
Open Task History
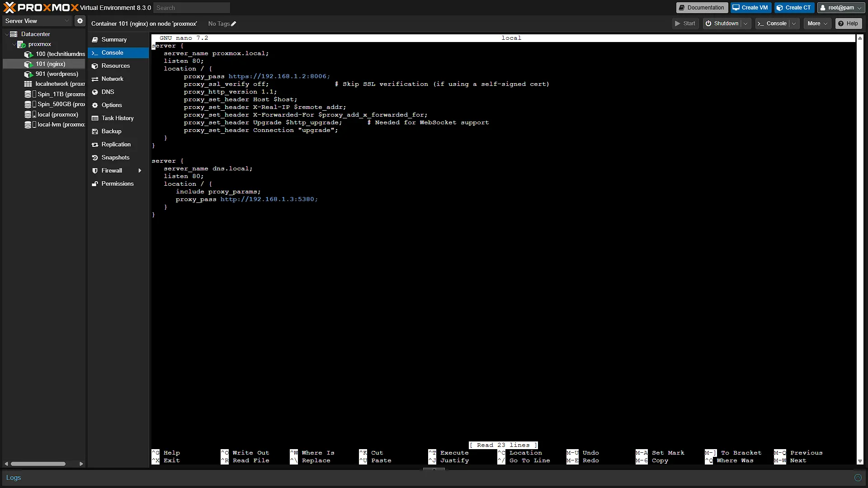[x=118, y=118]
